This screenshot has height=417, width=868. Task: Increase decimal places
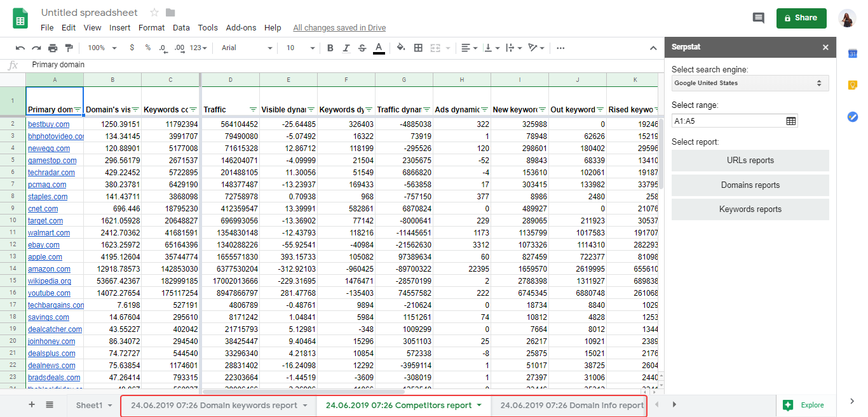pos(179,48)
